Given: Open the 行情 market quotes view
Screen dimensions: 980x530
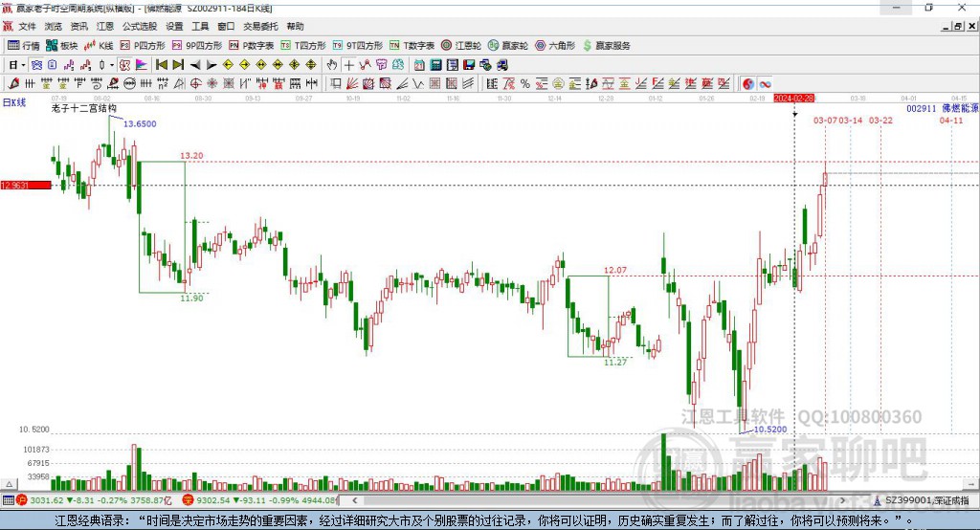Looking at the screenshot, I should [x=23, y=46].
